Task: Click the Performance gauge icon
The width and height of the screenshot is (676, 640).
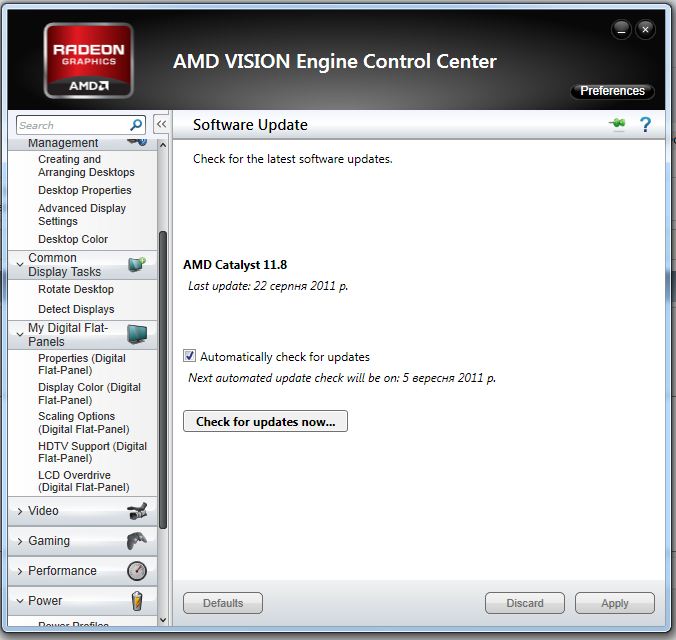Action: click(x=137, y=571)
